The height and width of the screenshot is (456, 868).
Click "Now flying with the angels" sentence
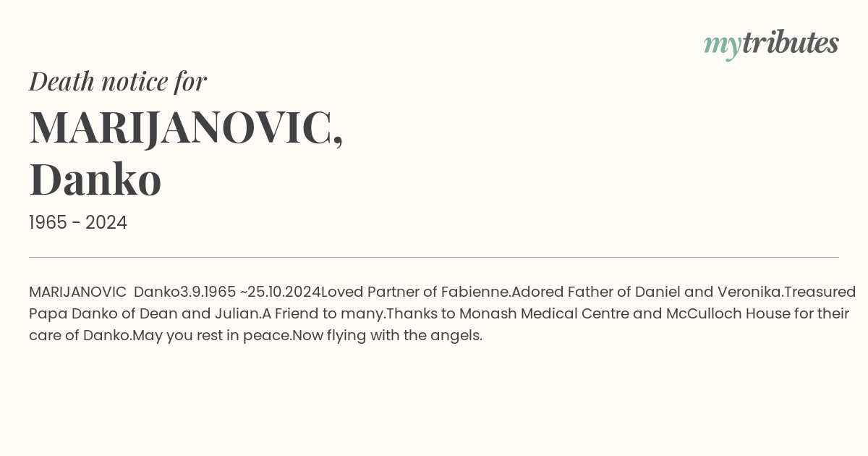tap(387, 336)
